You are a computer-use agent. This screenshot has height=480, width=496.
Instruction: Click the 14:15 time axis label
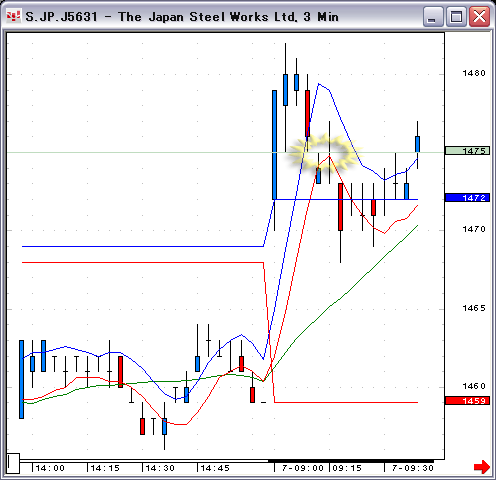click(105, 468)
